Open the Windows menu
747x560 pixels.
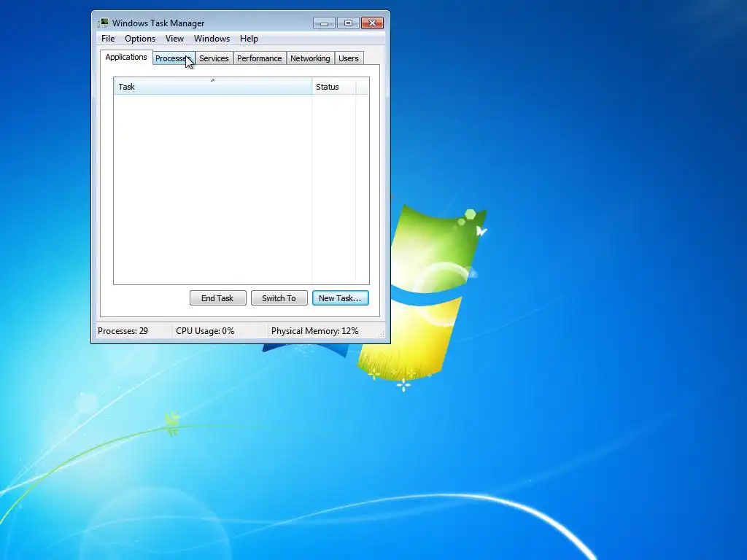click(x=212, y=39)
